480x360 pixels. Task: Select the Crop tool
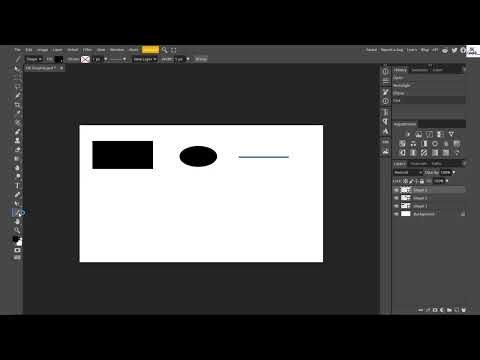tap(17, 105)
